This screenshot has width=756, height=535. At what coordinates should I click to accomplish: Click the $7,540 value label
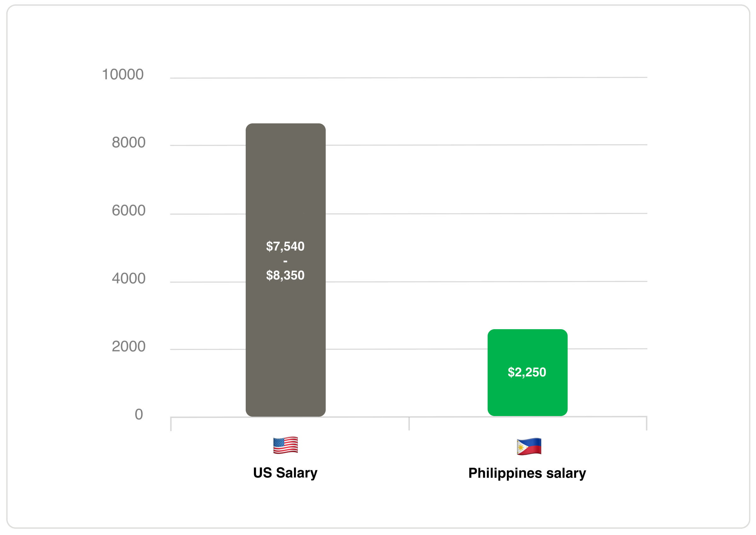[x=285, y=246]
